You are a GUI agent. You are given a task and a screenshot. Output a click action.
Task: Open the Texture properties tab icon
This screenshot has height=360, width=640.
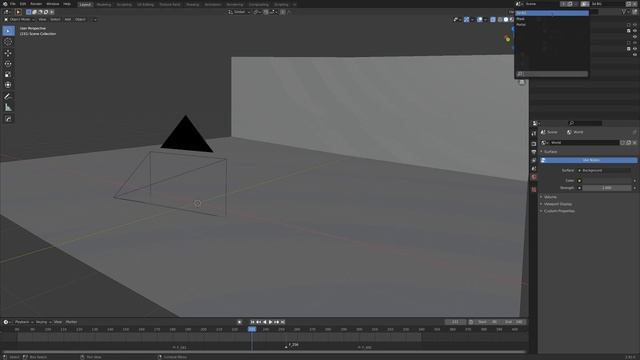point(533,189)
